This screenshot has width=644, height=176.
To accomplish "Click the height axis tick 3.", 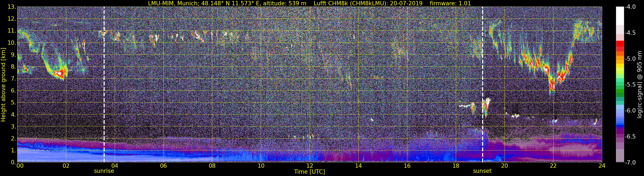I will point(13,127).
